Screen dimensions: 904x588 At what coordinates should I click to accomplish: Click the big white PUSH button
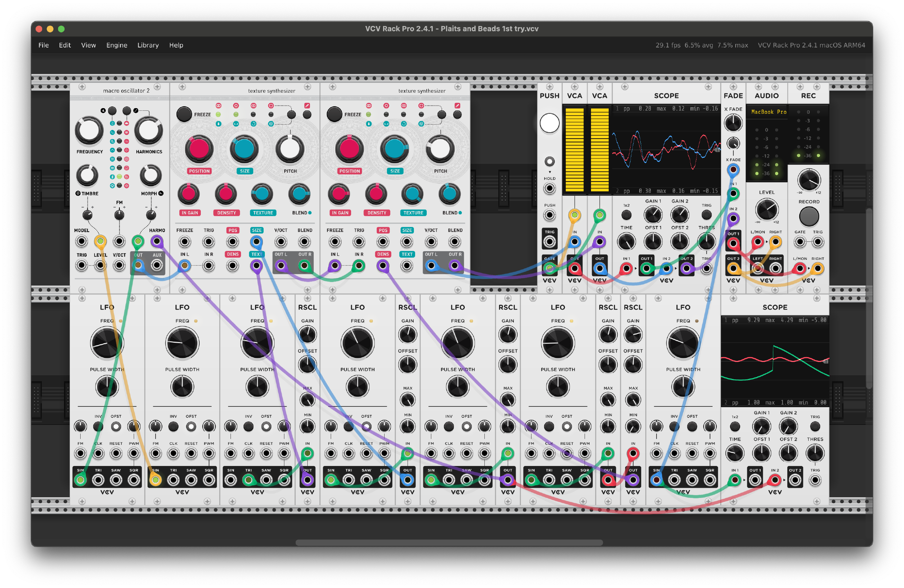click(x=549, y=123)
